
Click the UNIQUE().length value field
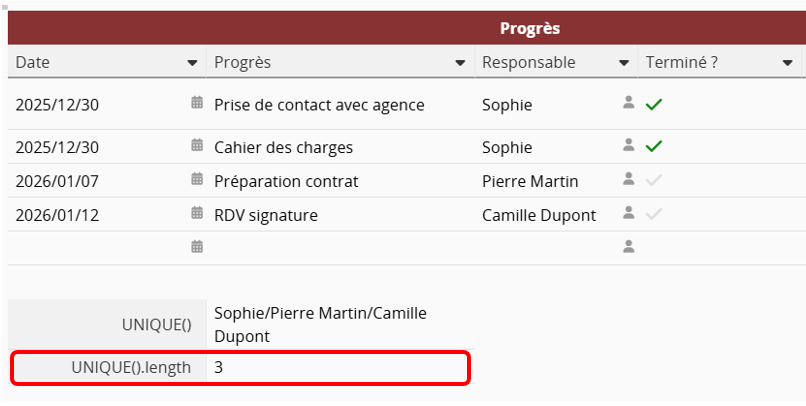click(336, 368)
